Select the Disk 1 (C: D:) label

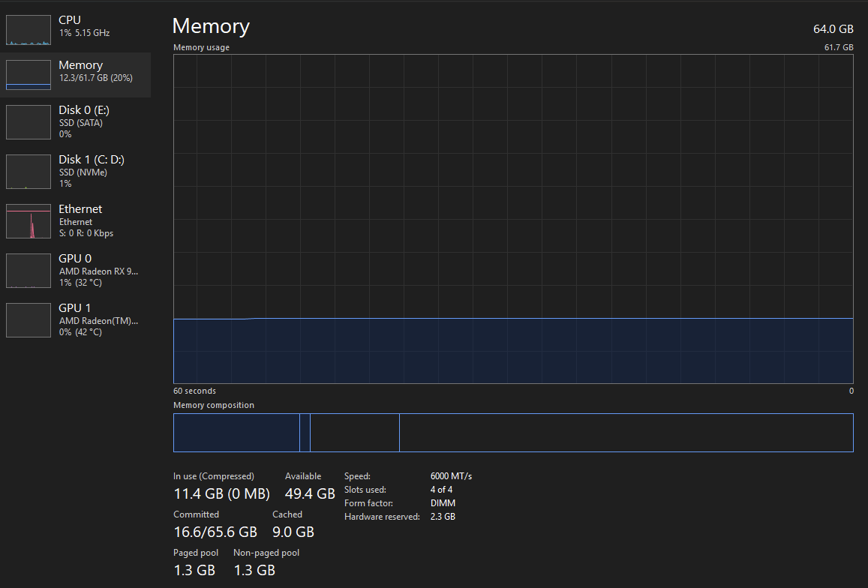pos(91,160)
